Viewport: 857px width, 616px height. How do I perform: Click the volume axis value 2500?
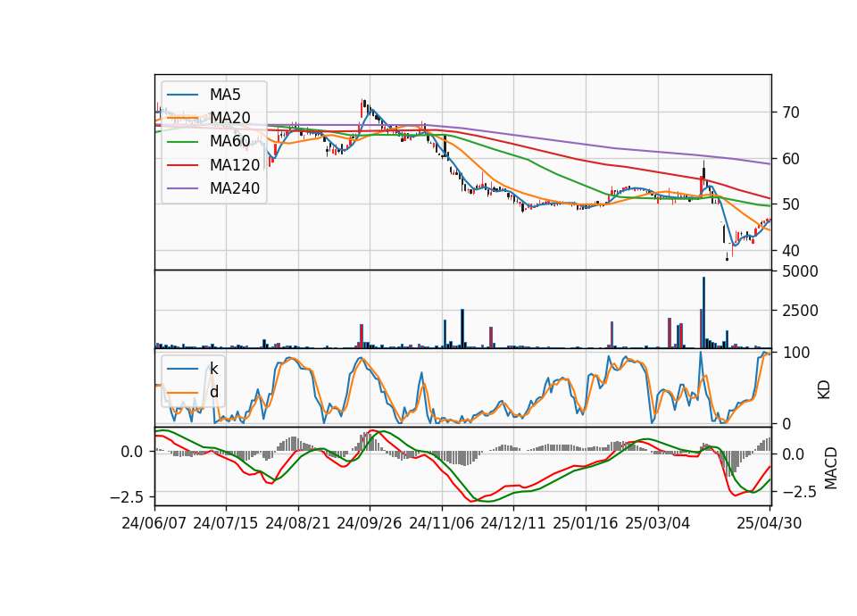pos(798,311)
